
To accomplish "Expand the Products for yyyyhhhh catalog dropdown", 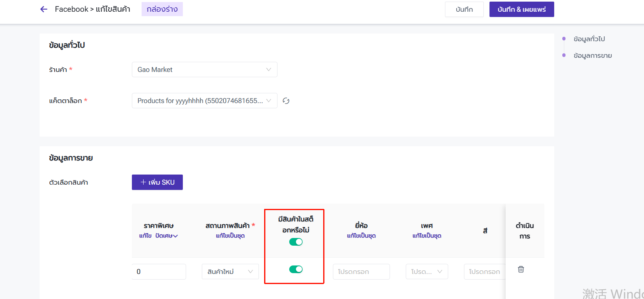I will pos(204,101).
